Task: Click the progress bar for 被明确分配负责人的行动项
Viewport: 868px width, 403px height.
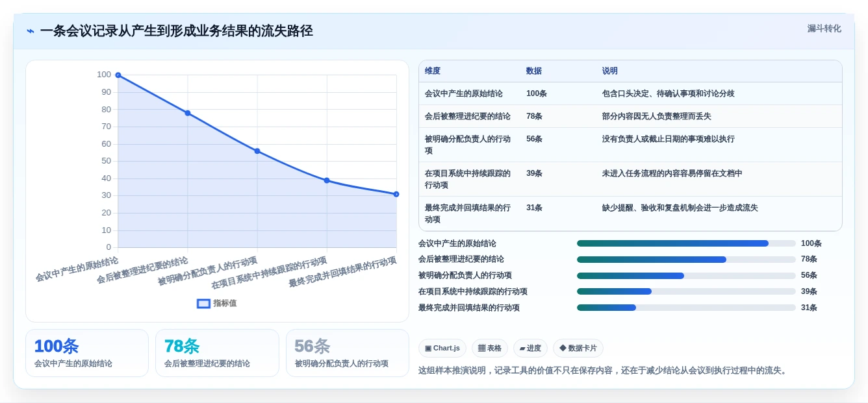Action: coord(686,276)
